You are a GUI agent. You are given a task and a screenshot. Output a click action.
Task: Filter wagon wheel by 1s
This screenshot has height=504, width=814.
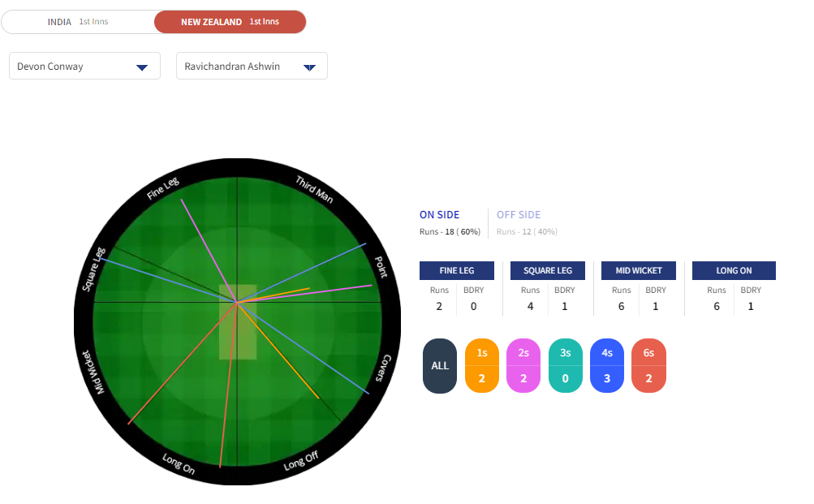[x=482, y=366]
